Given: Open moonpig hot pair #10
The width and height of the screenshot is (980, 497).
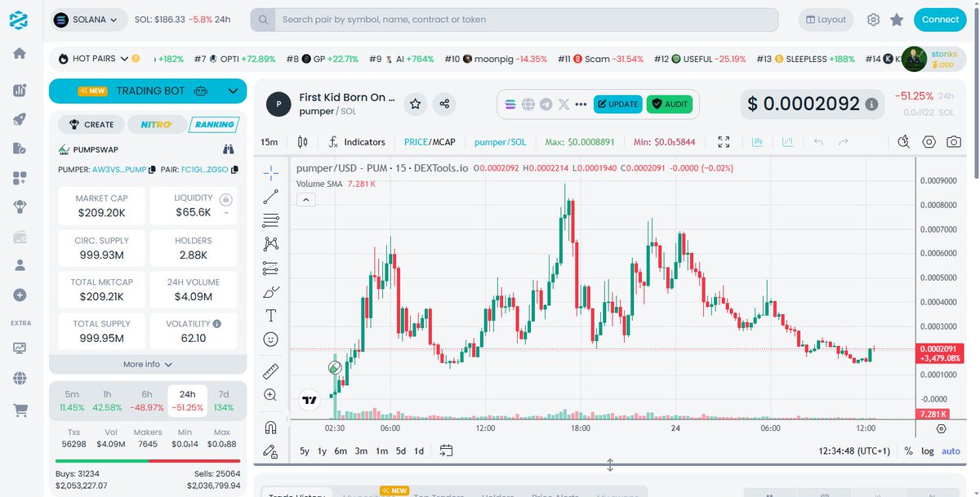Looking at the screenshot, I should [x=496, y=59].
